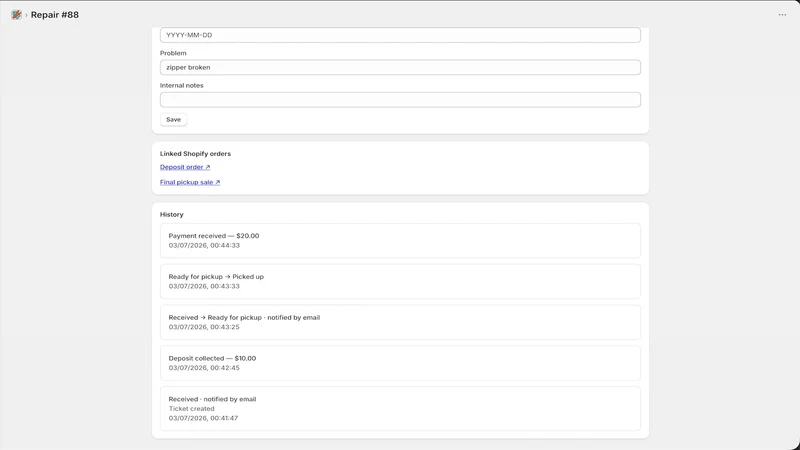This screenshot has width=800, height=450.
Task: Focus the Internal notes field
Action: pos(400,99)
